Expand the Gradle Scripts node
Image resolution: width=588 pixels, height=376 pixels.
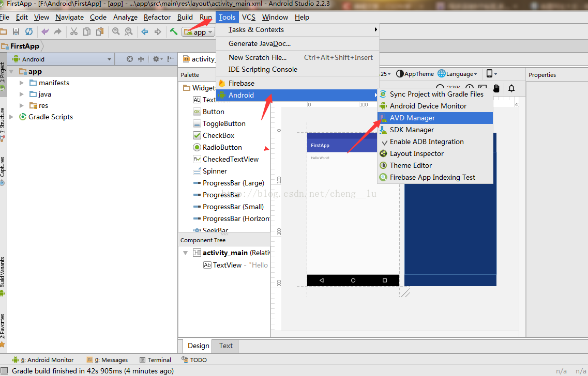(x=11, y=117)
